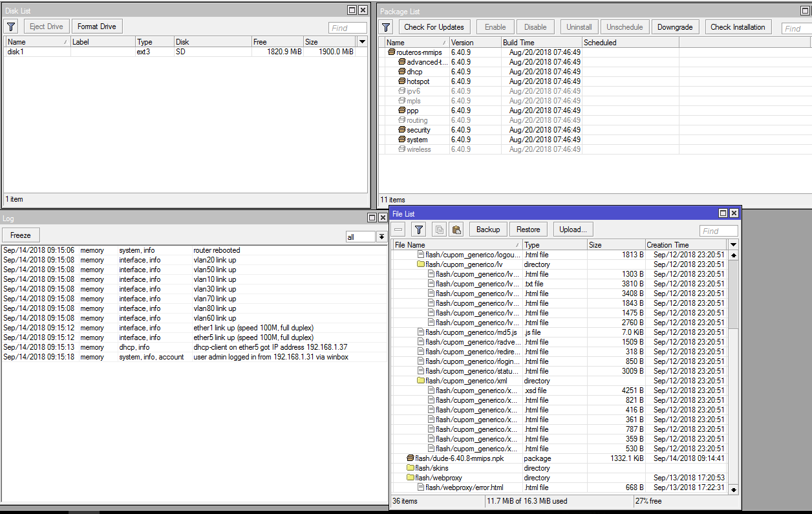Open the filter in Package List window

point(386,27)
